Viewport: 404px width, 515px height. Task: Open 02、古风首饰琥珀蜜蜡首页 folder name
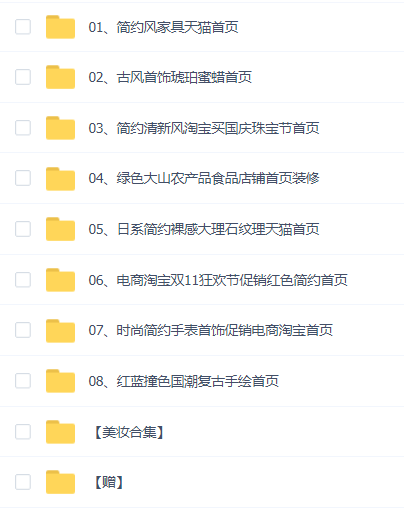coord(170,77)
